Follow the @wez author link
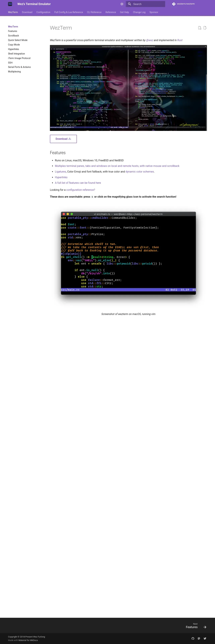This screenshot has height=644, width=215. click(149, 40)
